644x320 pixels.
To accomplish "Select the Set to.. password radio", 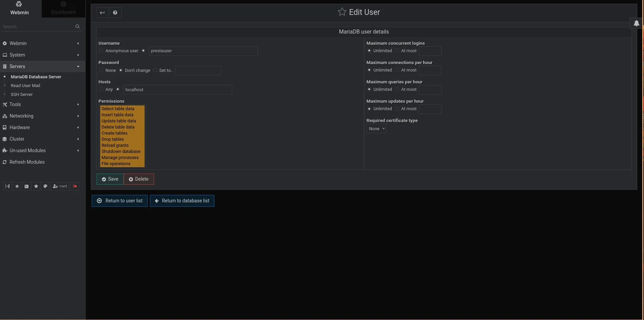I will click(155, 71).
